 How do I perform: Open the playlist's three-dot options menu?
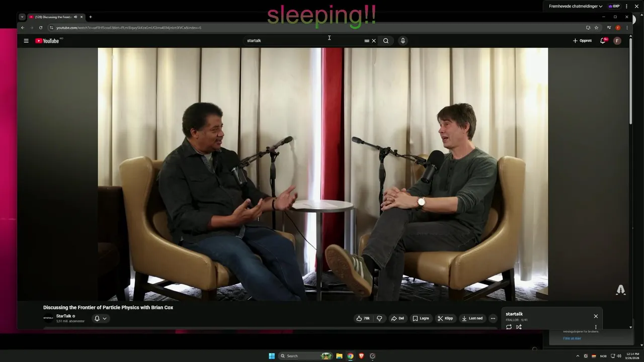(x=596, y=327)
